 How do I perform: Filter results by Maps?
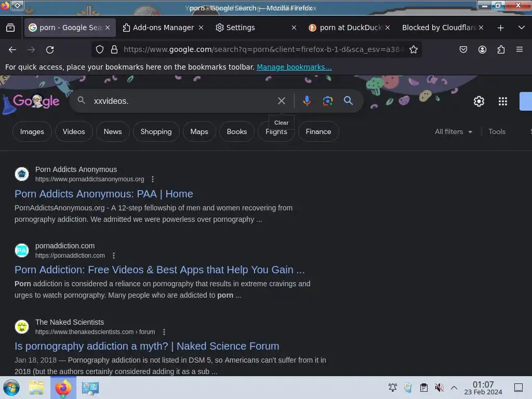coord(199,131)
